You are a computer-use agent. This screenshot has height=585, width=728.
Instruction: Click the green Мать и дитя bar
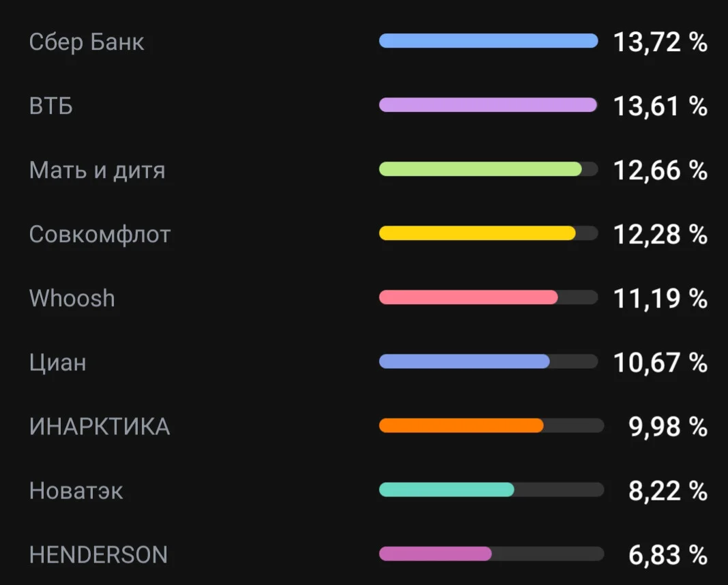(480, 169)
